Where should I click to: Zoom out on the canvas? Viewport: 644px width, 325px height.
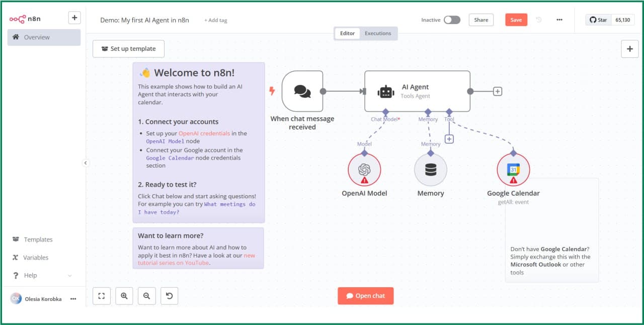pos(147,296)
